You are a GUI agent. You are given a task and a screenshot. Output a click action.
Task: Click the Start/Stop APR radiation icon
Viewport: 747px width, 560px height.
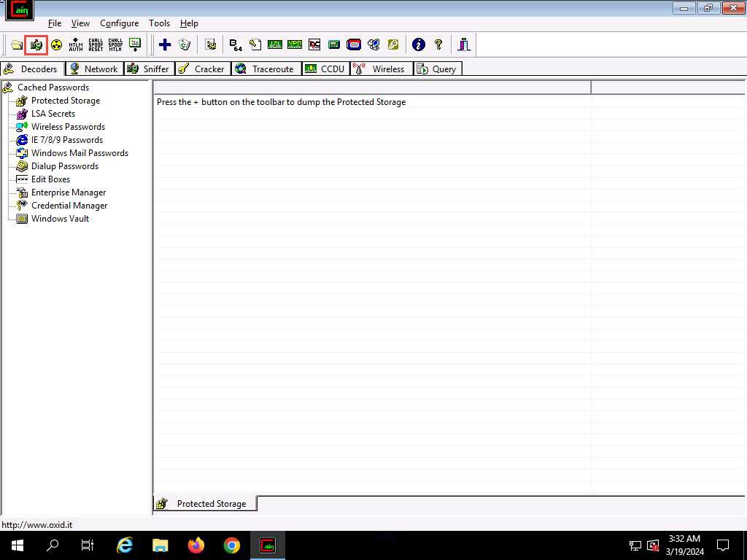coord(56,45)
